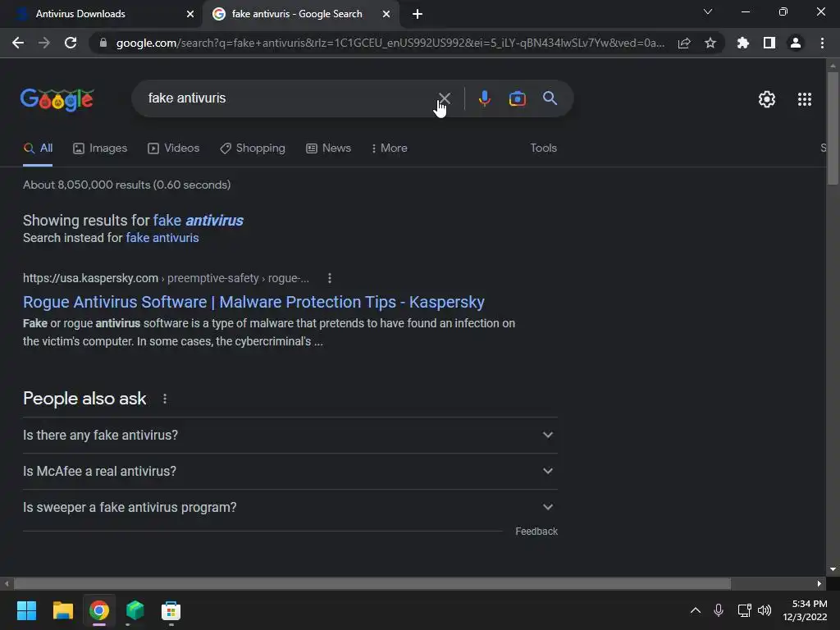Close the fake antivuris Google Search tab
The height and width of the screenshot is (630, 840).
(x=386, y=14)
